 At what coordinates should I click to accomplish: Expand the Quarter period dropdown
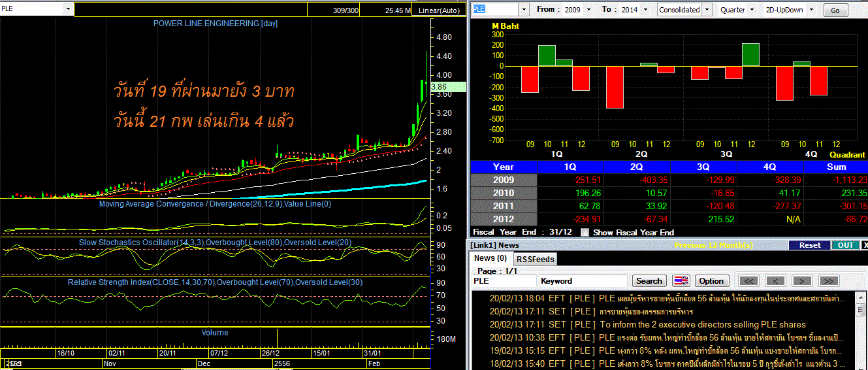click(751, 10)
